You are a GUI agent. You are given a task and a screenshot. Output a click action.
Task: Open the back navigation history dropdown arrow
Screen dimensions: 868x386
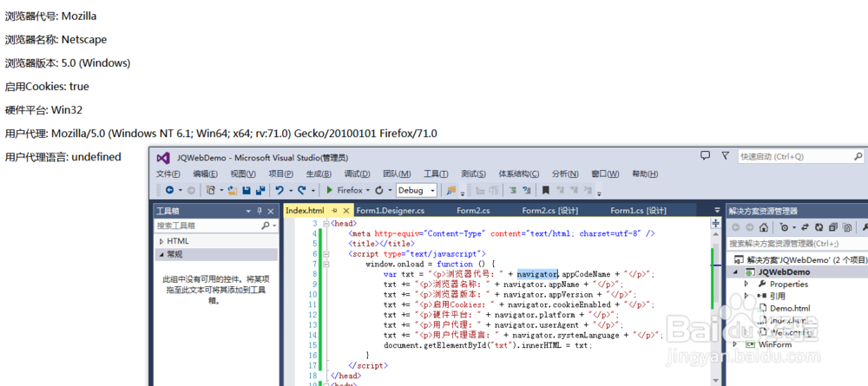(x=181, y=190)
